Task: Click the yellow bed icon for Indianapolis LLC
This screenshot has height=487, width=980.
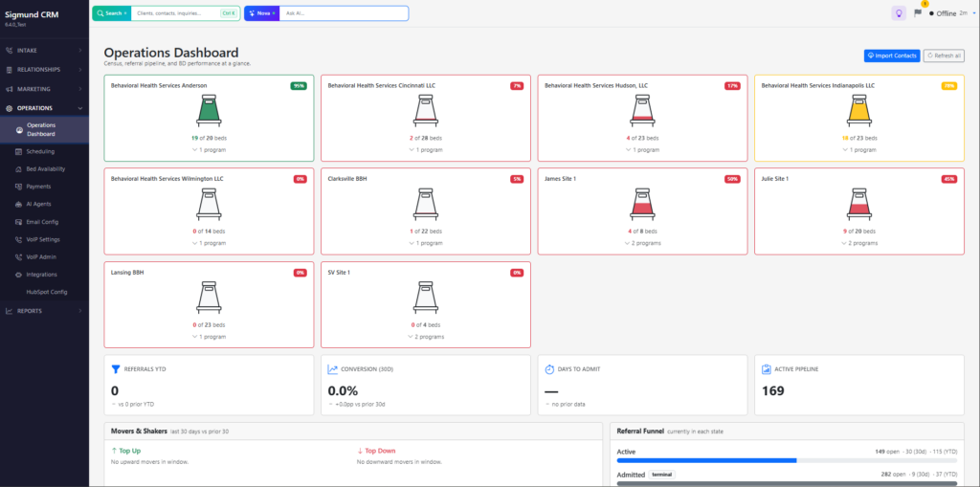Action: (859, 109)
